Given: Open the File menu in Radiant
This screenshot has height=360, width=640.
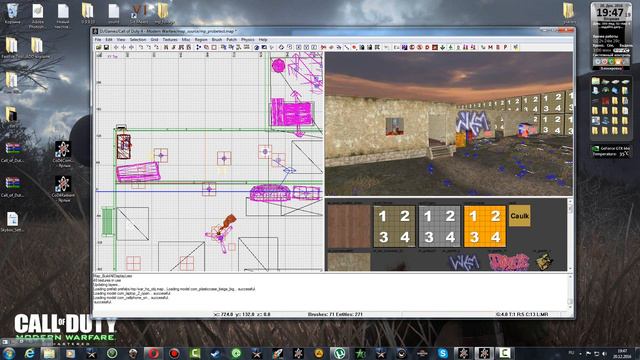Looking at the screenshot, I should coord(98,40).
